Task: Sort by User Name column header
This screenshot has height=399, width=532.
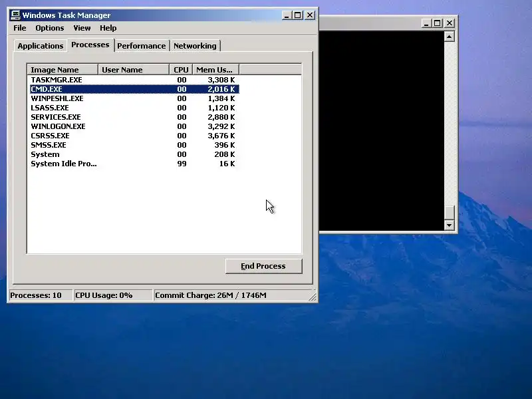Action: coord(134,70)
